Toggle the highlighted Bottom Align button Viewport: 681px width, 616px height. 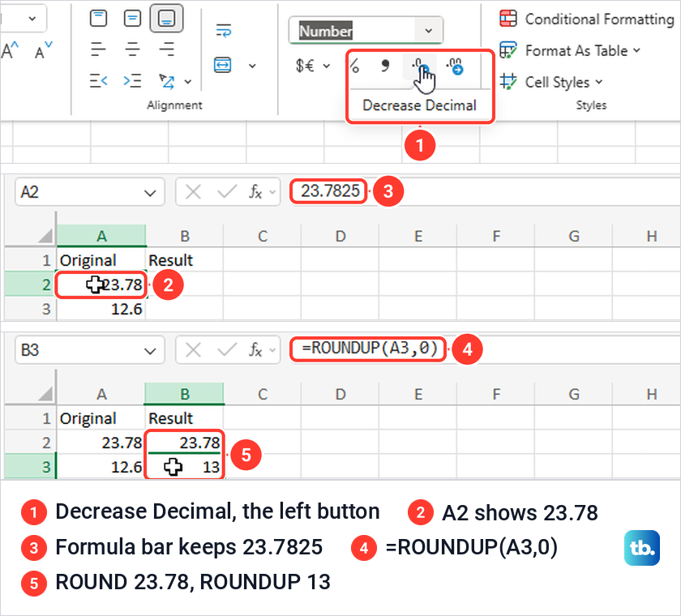[166, 19]
